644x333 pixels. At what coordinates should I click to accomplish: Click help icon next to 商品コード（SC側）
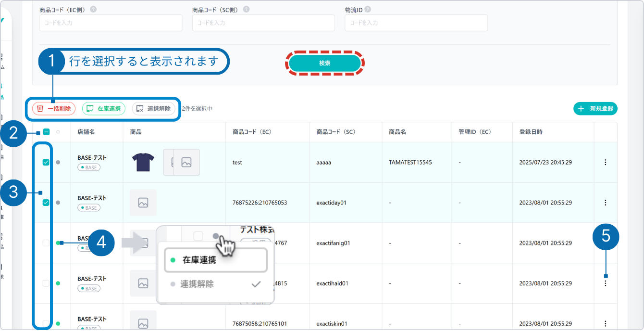click(246, 10)
